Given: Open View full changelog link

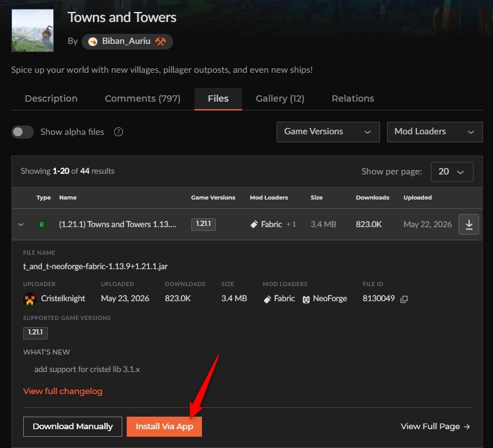Looking at the screenshot, I should tap(63, 391).
